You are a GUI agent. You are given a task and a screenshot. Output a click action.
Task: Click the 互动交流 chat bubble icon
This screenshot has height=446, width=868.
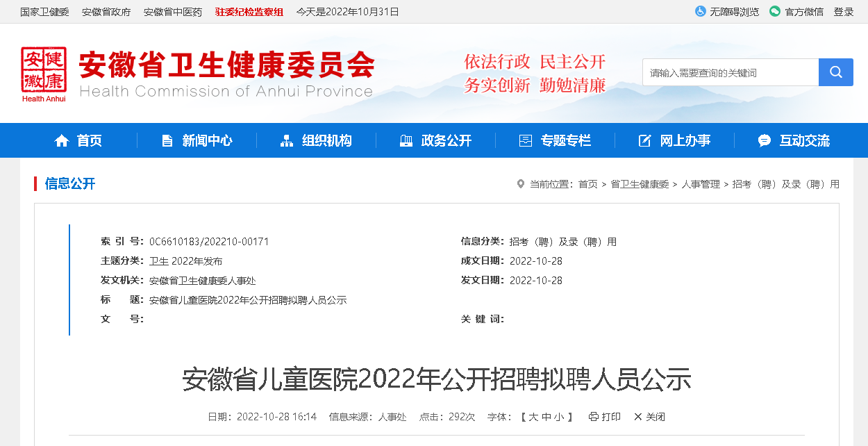tap(764, 141)
